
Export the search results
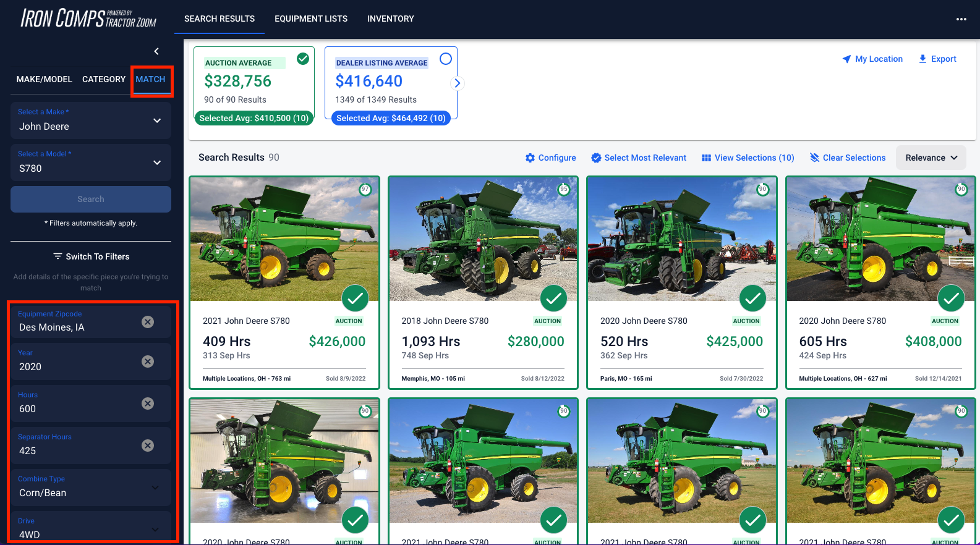click(x=937, y=59)
